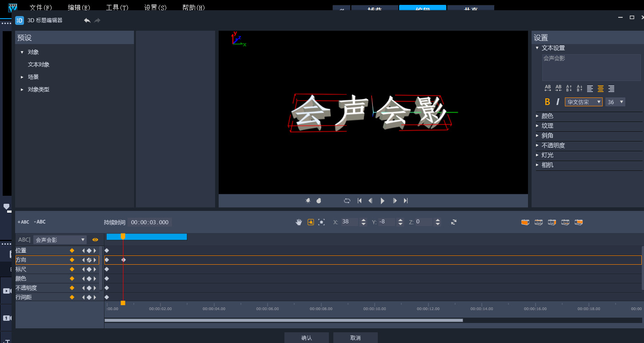Screen dimensions: 644x343
Task: Decrease character spacing with the AB shrink icon
Action: [x=559, y=89]
